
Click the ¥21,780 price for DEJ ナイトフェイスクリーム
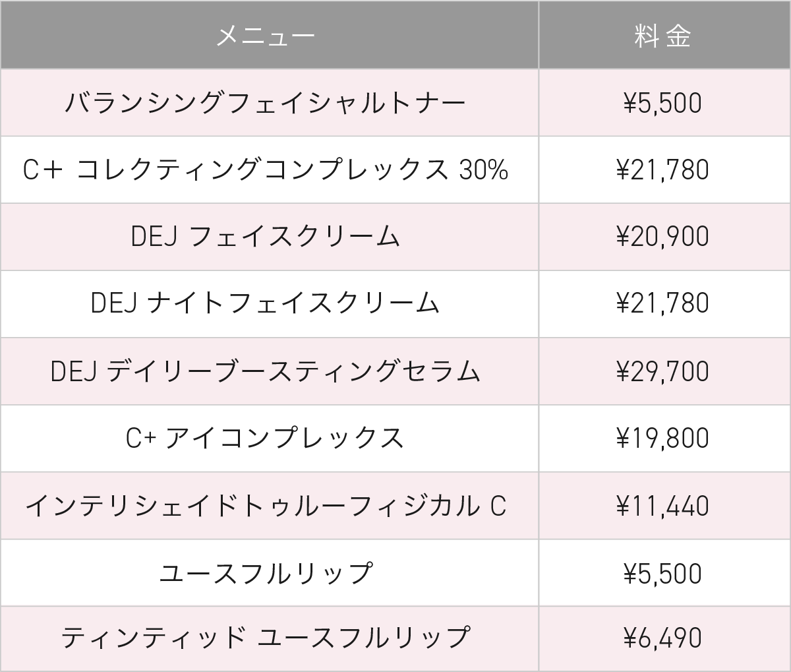(662, 303)
